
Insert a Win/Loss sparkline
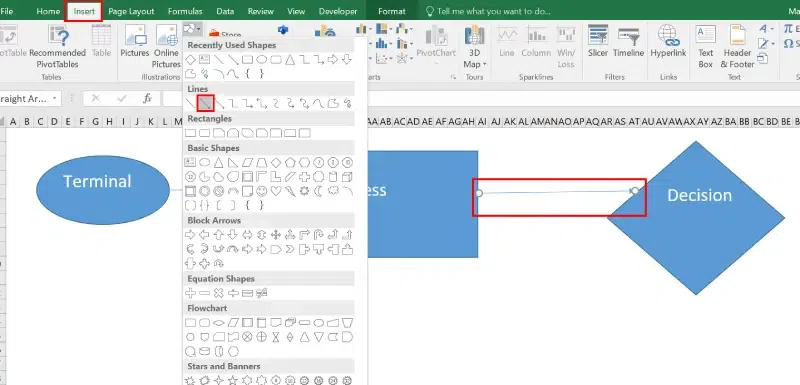(x=566, y=46)
